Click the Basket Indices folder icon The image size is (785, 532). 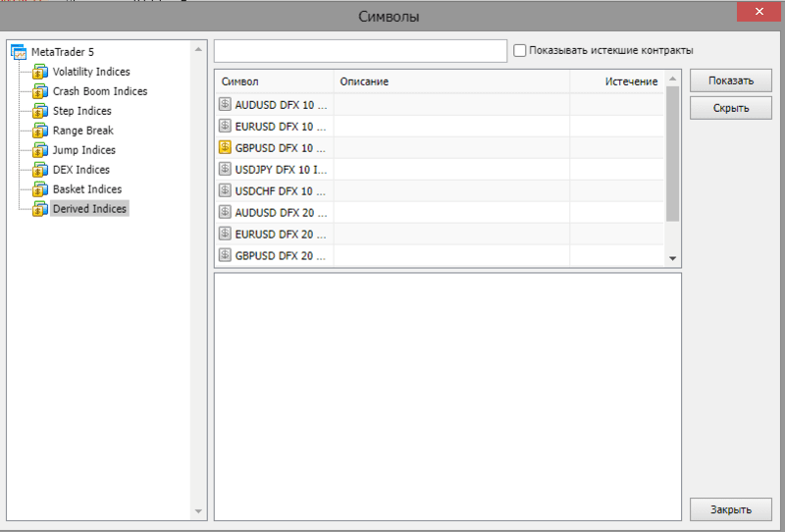point(40,188)
